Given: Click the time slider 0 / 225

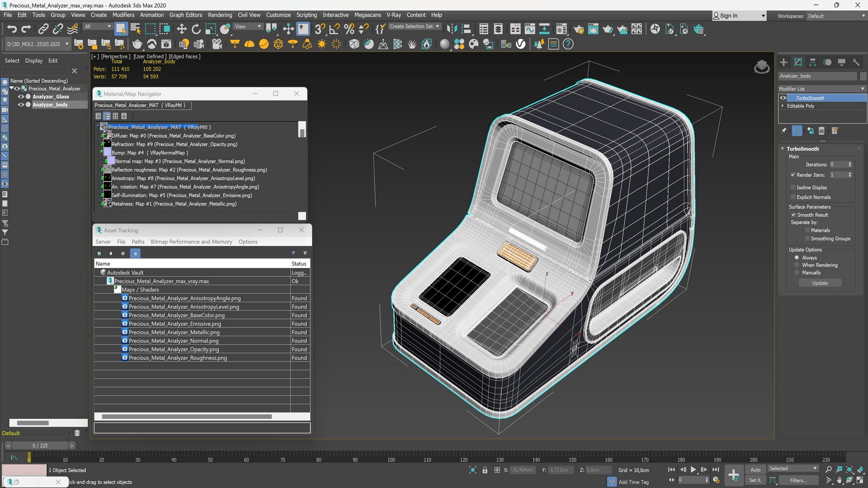Looking at the screenshot, I should [x=40, y=446].
